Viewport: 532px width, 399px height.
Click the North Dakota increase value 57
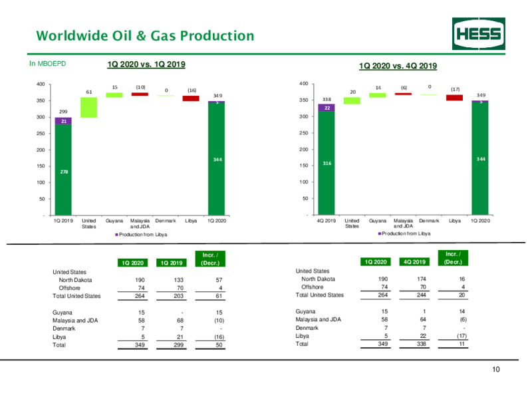pos(219,280)
